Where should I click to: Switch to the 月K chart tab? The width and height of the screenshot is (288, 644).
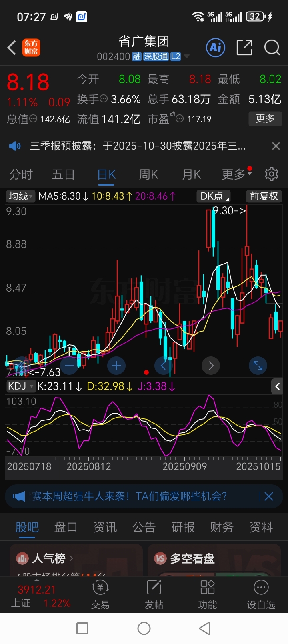coord(191,174)
